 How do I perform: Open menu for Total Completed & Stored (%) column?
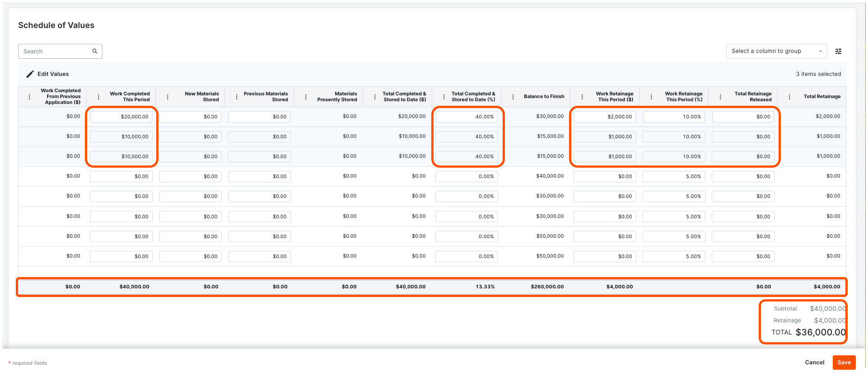tap(444, 97)
